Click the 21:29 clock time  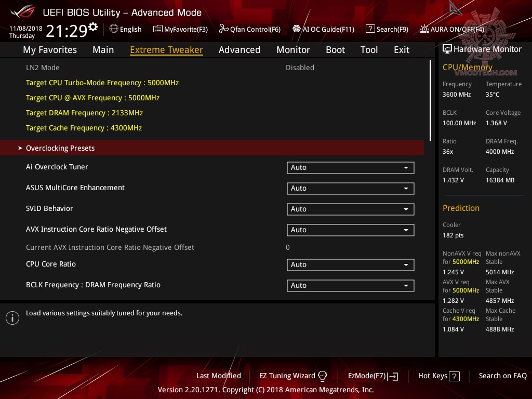66,31
